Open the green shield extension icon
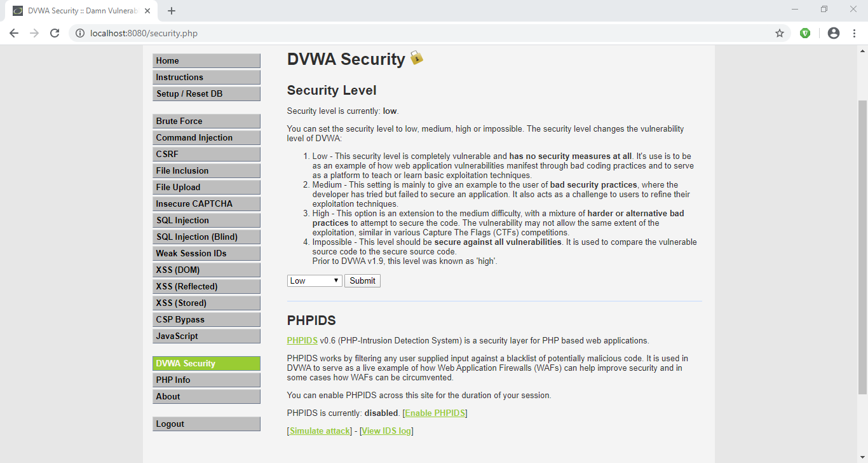Image resolution: width=868 pixels, height=463 pixels. [805, 33]
